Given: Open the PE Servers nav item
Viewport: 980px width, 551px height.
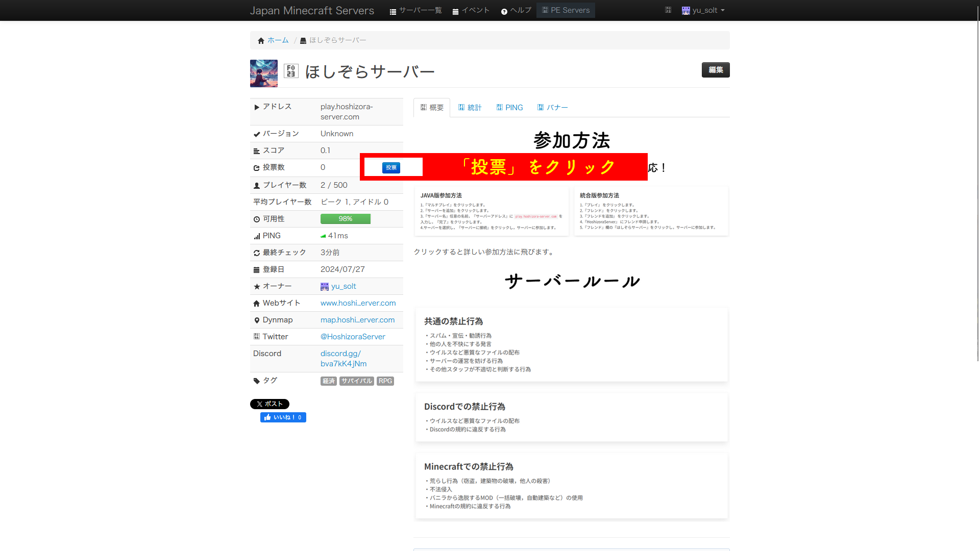Looking at the screenshot, I should coord(566,10).
